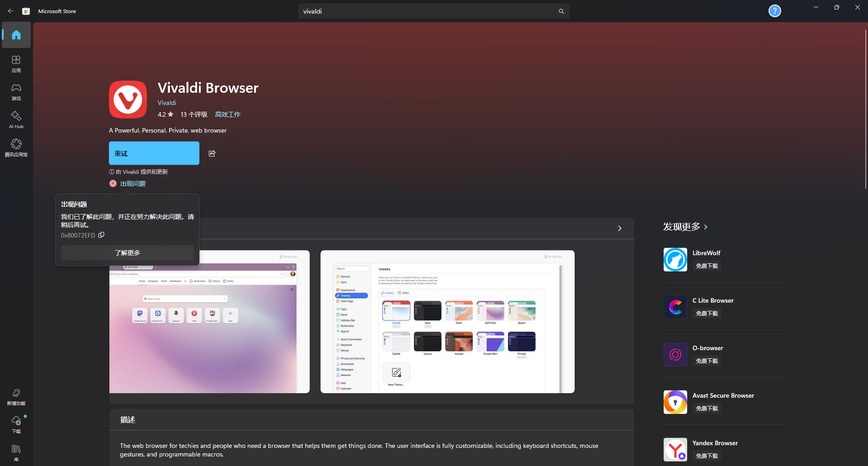
Task: Open the AI Hub sidebar section
Action: [x=16, y=120]
